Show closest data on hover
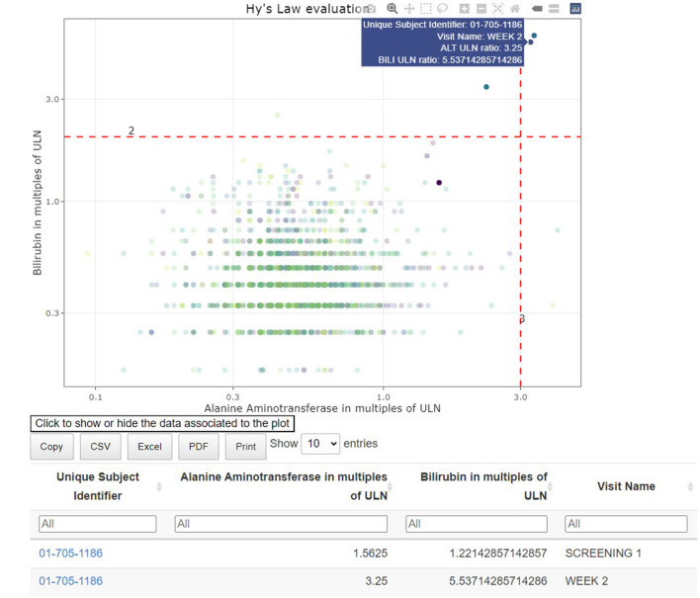Viewport: 700px width, 598px height. pyautogui.click(x=537, y=9)
